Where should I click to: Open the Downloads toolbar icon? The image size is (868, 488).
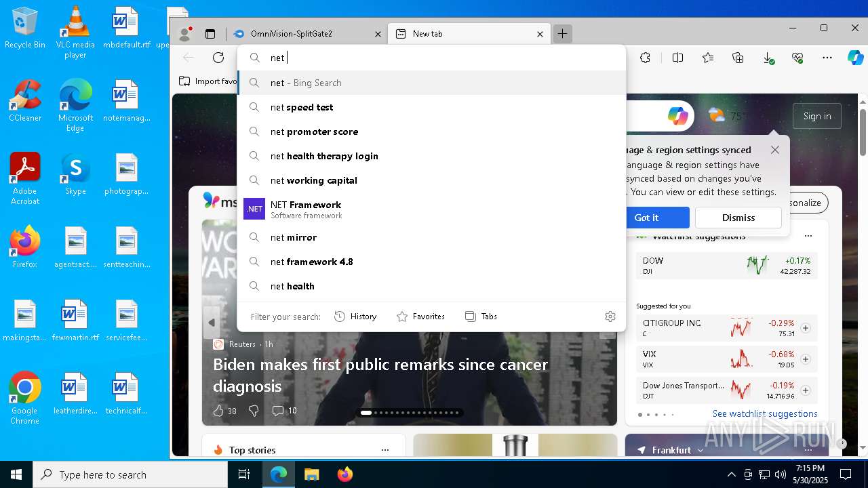tap(768, 58)
